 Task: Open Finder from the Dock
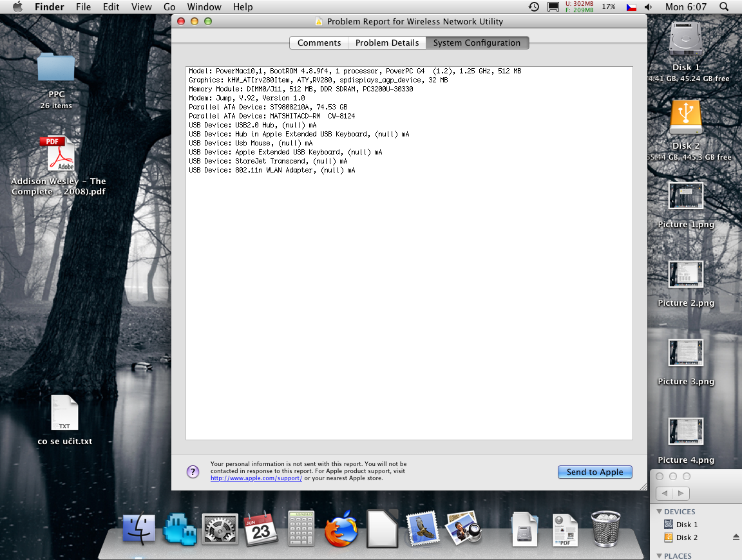tap(138, 529)
